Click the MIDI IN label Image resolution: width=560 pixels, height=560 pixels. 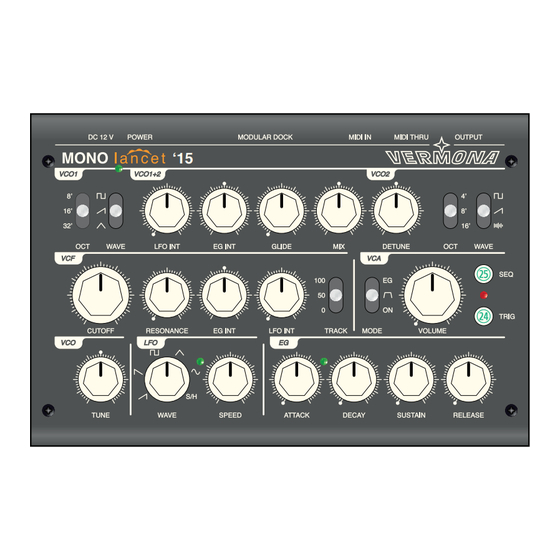[360, 137]
